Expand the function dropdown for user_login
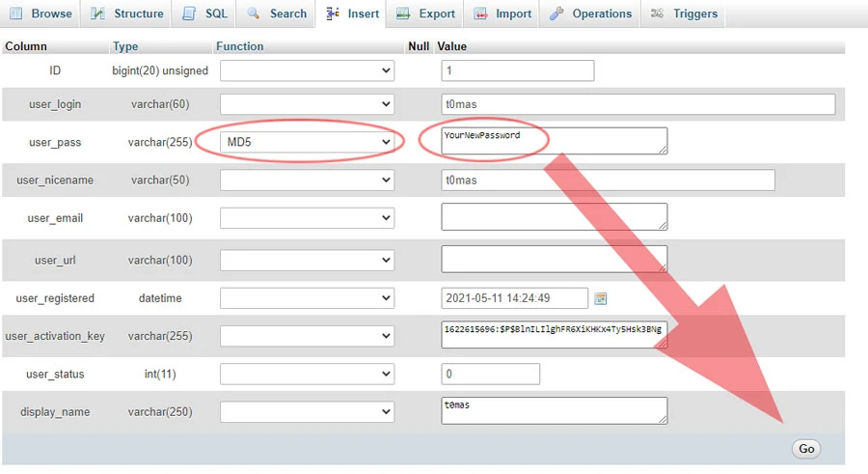The image size is (868, 474). [308, 104]
